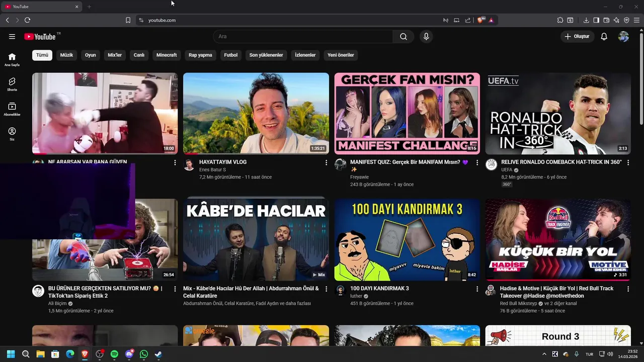Click share page icon in address bar
The height and width of the screenshot is (362, 644).
(468, 20)
